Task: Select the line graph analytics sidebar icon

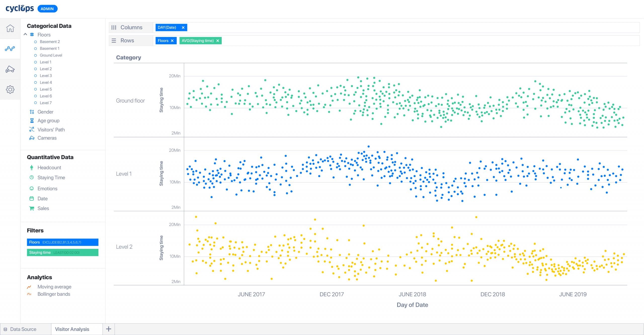Action: click(x=10, y=49)
